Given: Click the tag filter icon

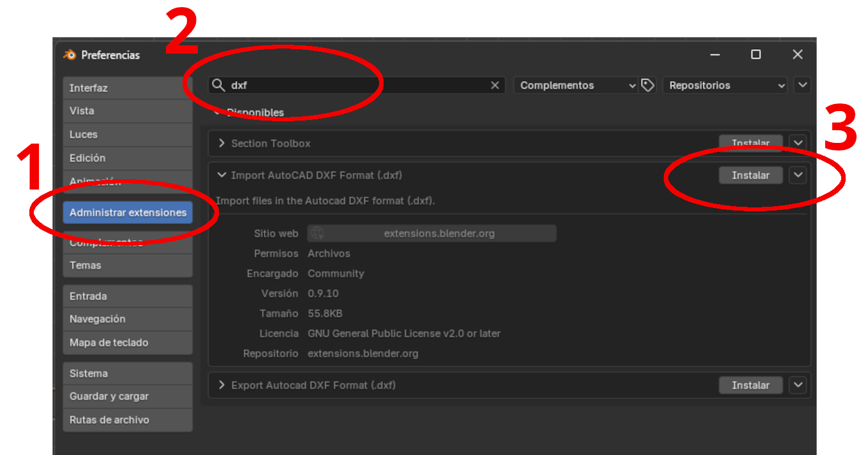Looking at the screenshot, I should 648,86.
